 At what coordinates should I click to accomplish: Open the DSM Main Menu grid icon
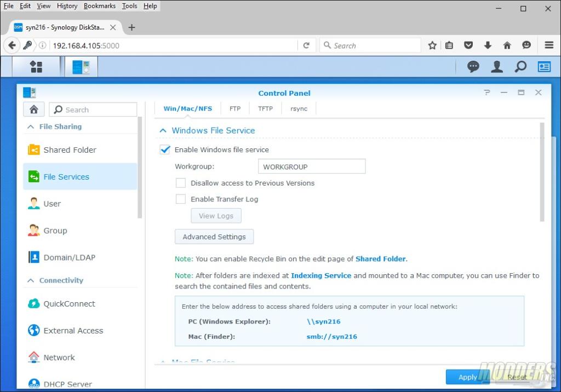[x=36, y=67]
